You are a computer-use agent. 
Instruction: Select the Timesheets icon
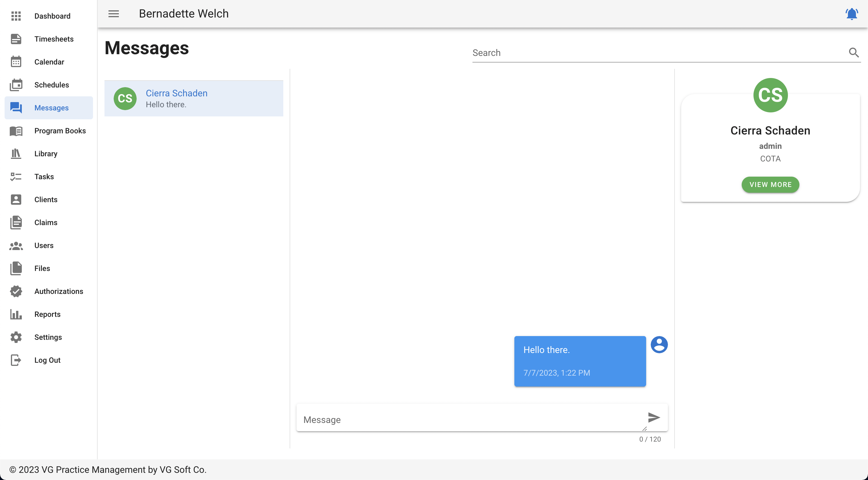[16, 39]
